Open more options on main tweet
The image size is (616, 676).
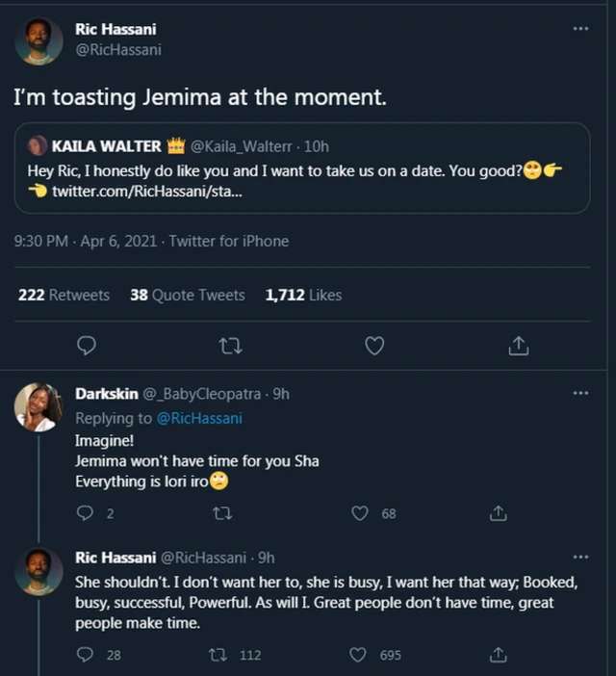(x=579, y=29)
